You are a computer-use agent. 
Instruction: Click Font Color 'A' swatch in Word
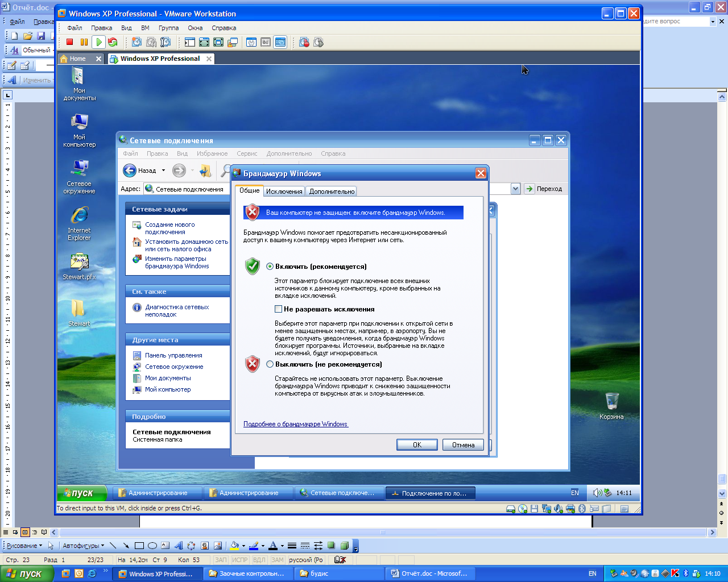[x=273, y=546]
